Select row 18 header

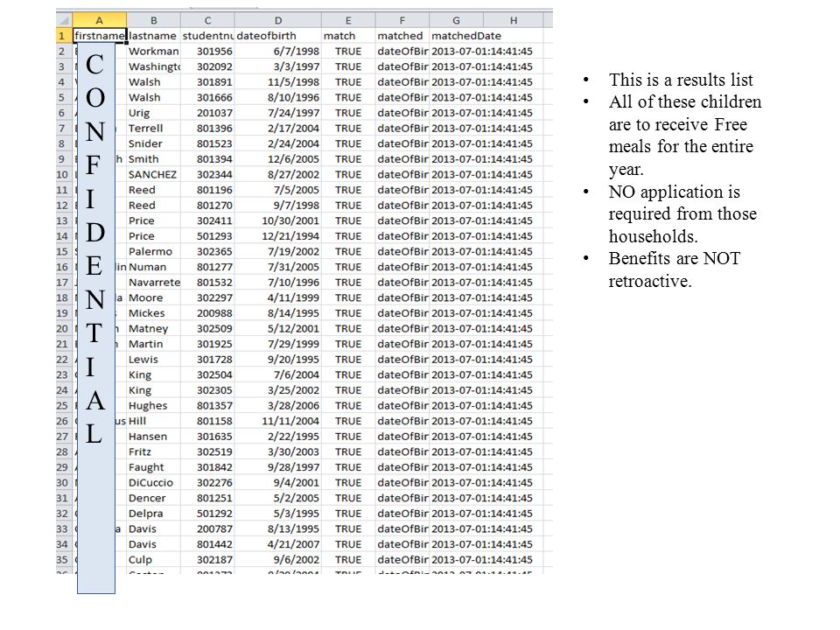(x=64, y=297)
